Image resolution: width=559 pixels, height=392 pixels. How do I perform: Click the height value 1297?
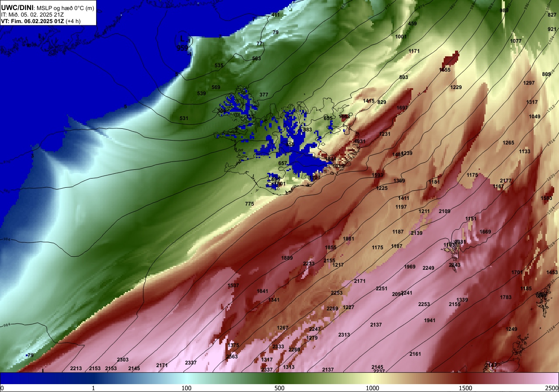529,83
